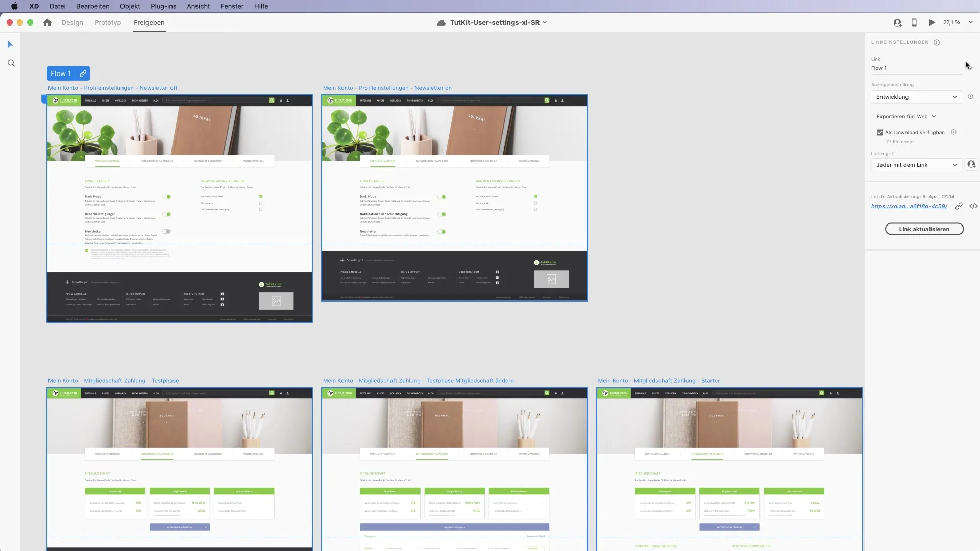
Task: Select the Freigeben tab
Action: coord(149,22)
